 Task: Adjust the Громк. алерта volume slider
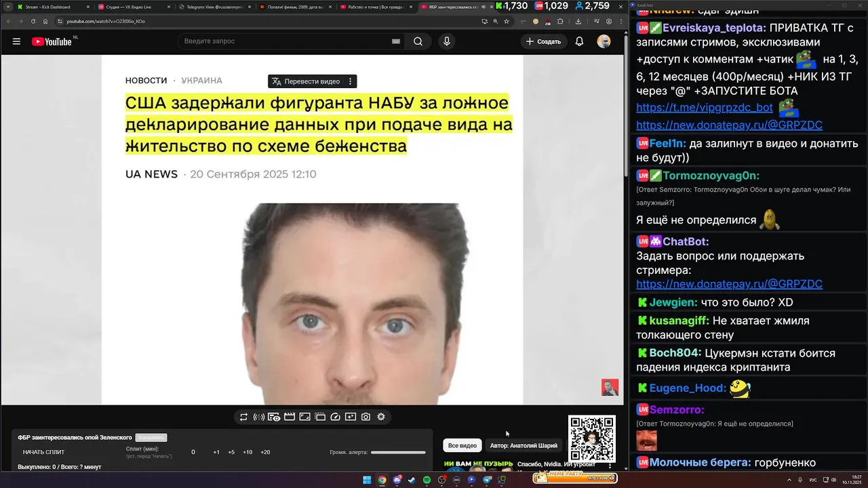point(398,452)
